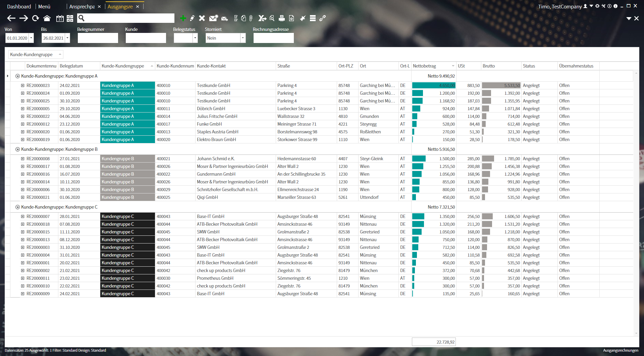Collapse the Kundengruppe C group

point(17,207)
